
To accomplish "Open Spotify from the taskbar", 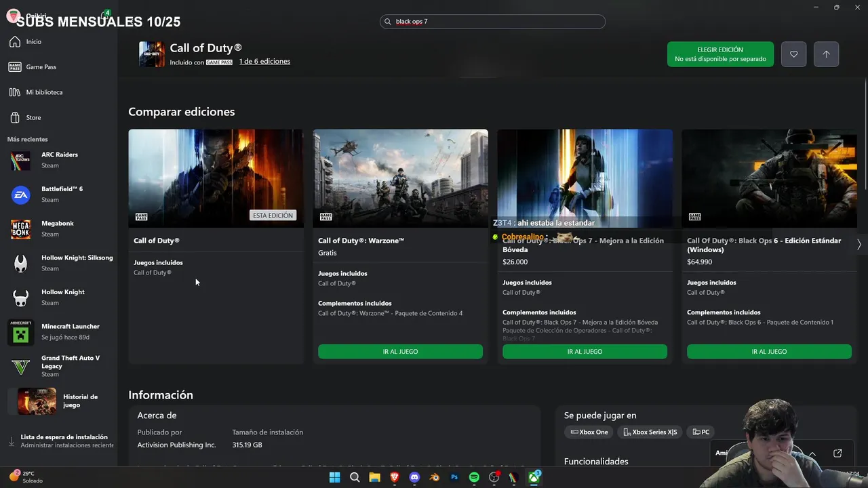I will (474, 478).
